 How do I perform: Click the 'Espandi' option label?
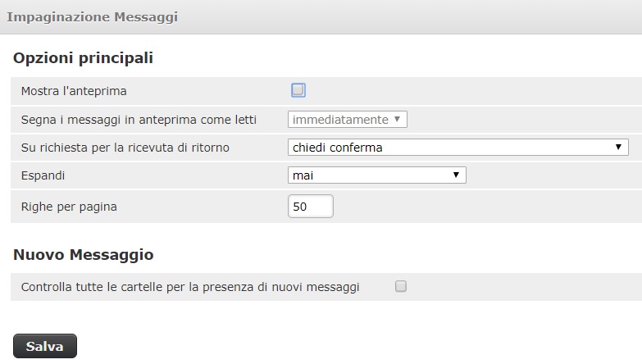43,175
